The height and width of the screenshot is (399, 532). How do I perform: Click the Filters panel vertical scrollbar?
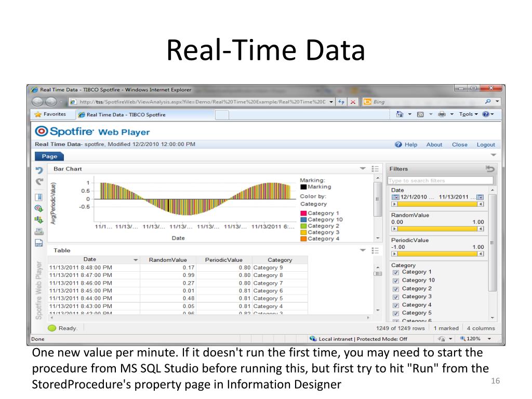493,242
